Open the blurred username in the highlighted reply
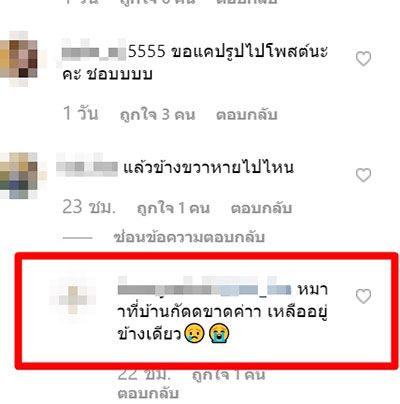Screen dimensions: 400x404 click(x=205, y=288)
